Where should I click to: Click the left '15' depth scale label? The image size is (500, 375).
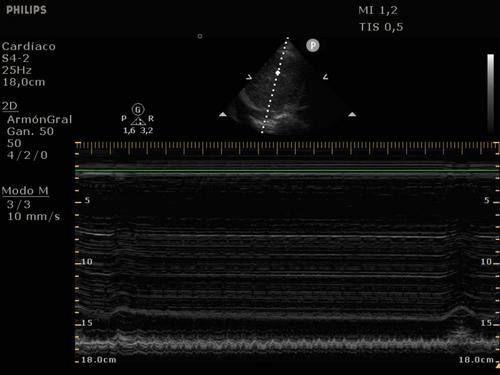(x=87, y=323)
